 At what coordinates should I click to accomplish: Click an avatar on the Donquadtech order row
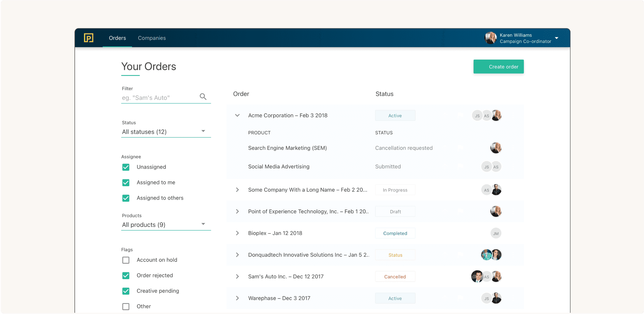(x=486, y=255)
